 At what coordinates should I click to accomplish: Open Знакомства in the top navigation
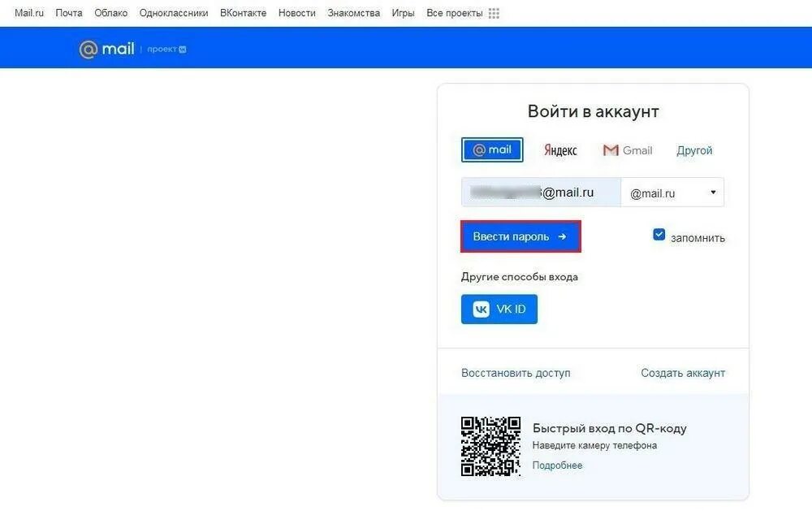click(354, 13)
